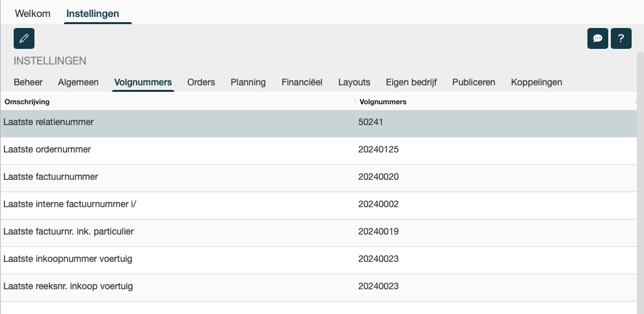Switch to the Welkom tab
The image size is (644, 314).
click(33, 14)
